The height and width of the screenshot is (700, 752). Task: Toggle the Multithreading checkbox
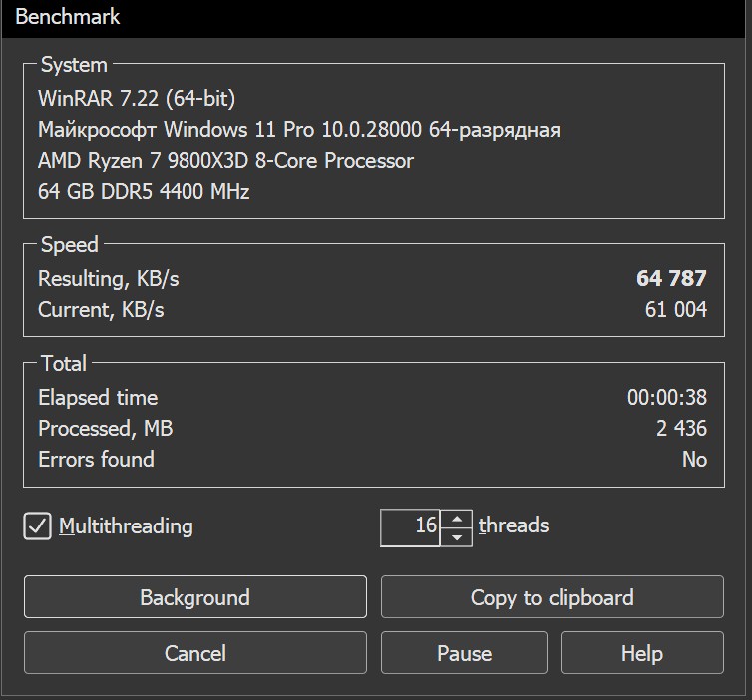tap(38, 525)
